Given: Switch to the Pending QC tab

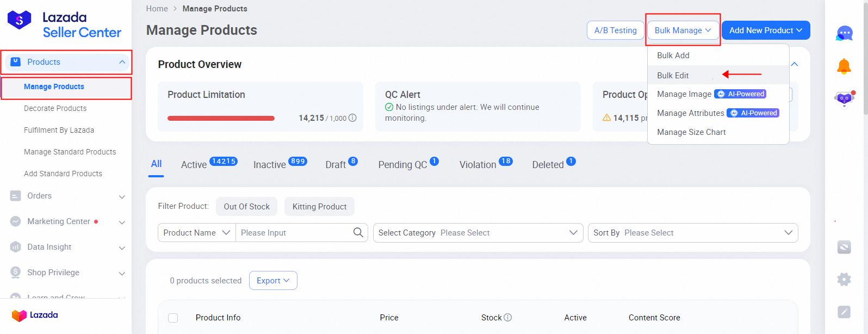Looking at the screenshot, I should tap(408, 164).
